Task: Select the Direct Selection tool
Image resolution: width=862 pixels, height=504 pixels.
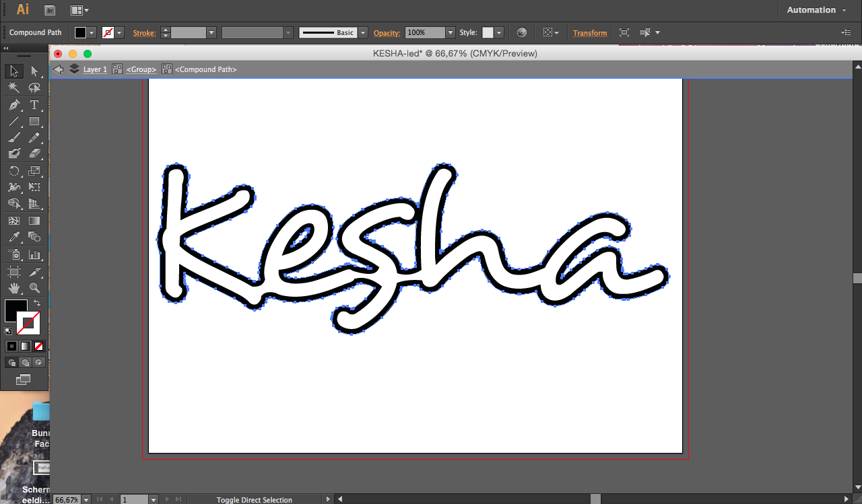Action: [x=34, y=71]
